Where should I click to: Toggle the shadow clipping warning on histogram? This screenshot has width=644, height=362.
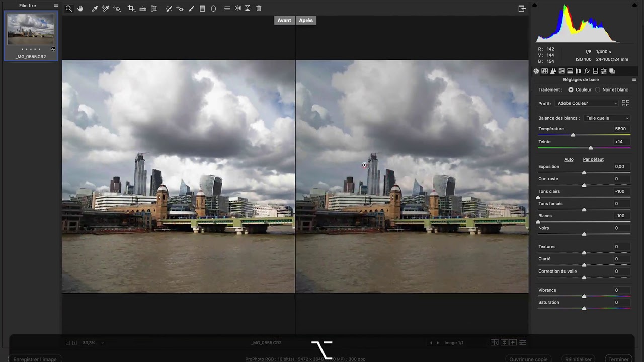[x=535, y=5]
